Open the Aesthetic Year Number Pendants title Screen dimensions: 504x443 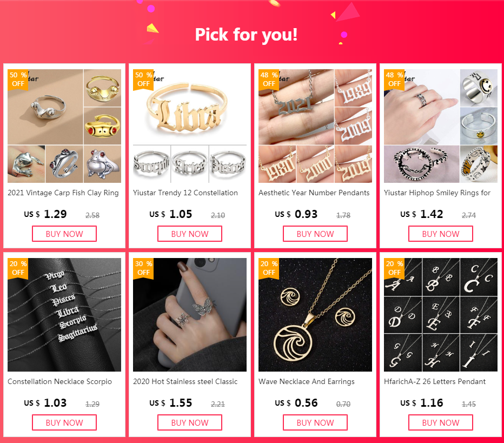coord(314,193)
